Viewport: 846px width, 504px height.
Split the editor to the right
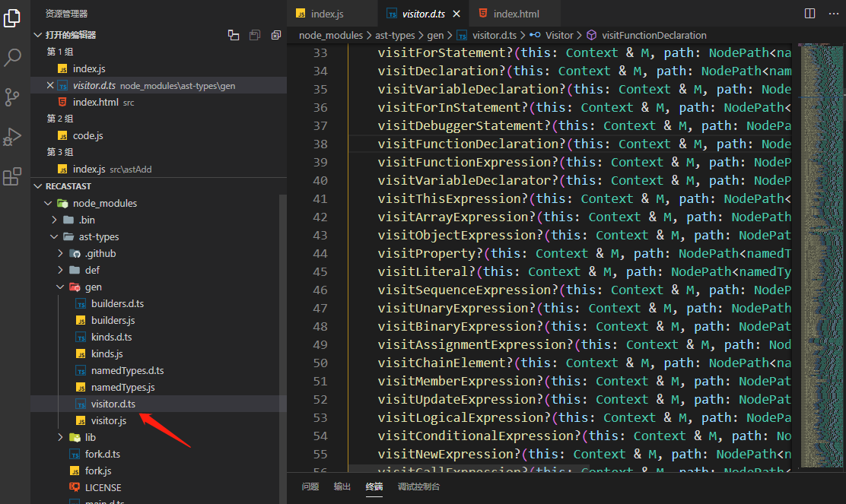[x=809, y=14]
